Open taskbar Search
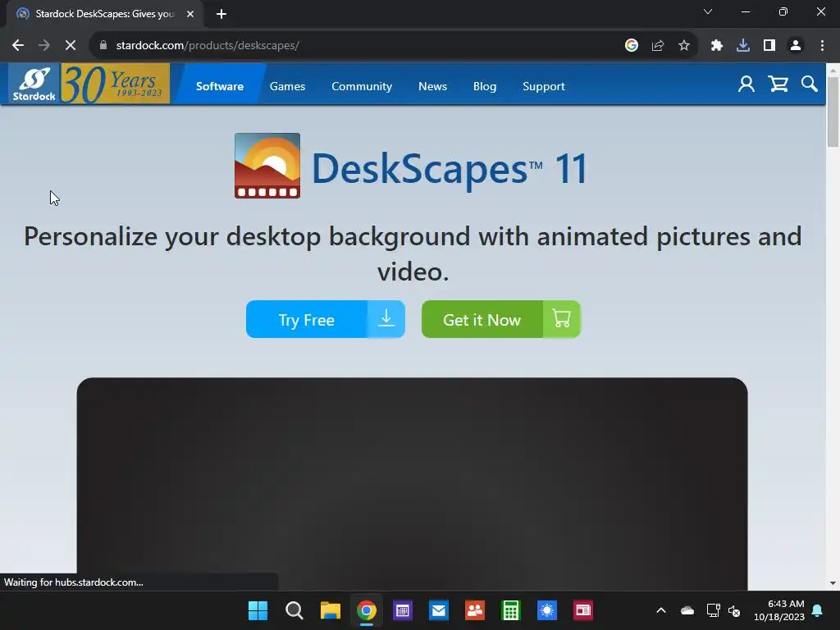This screenshot has width=840, height=630. (x=294, y=610)
